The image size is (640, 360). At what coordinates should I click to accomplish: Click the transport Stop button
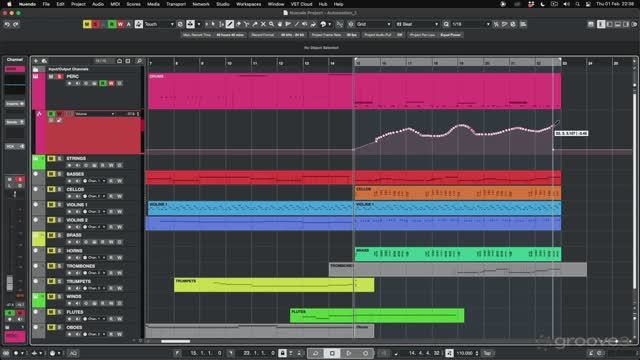coord(332,353)
